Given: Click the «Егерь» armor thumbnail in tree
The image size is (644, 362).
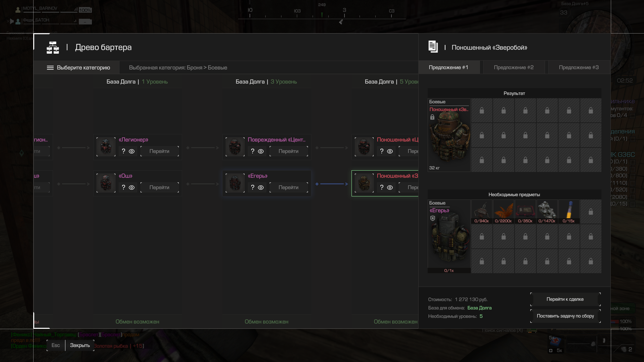Looking at the screenshot, I should (x=235, y=183).
